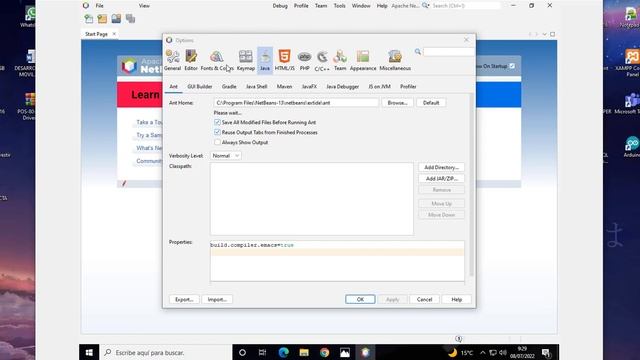
Task: Open the PHP options category
Action: pos(304,60)
